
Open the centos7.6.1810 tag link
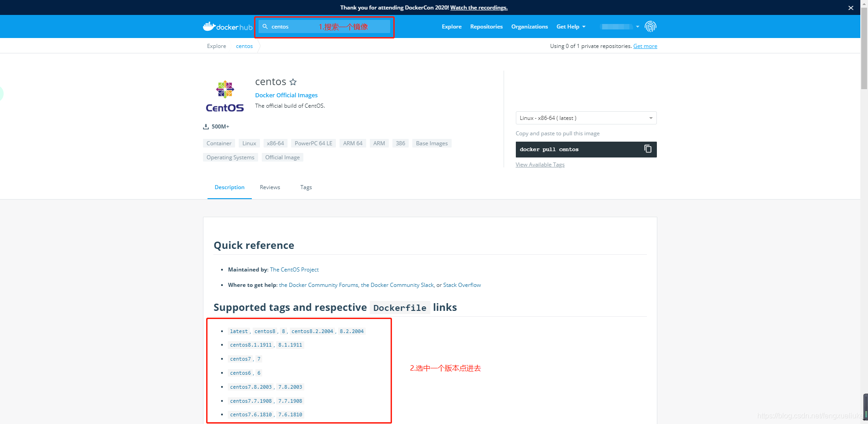tap(251, 414)
